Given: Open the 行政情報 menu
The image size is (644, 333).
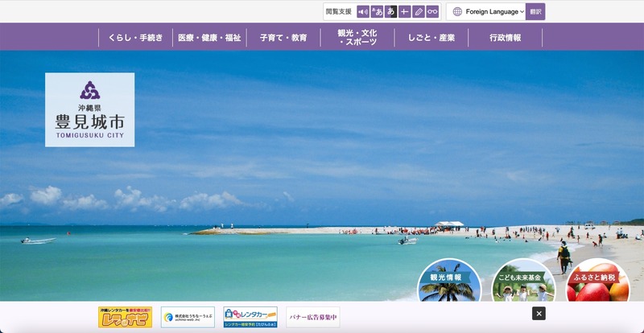Looking at the screenshot, I should pos(505,38).
